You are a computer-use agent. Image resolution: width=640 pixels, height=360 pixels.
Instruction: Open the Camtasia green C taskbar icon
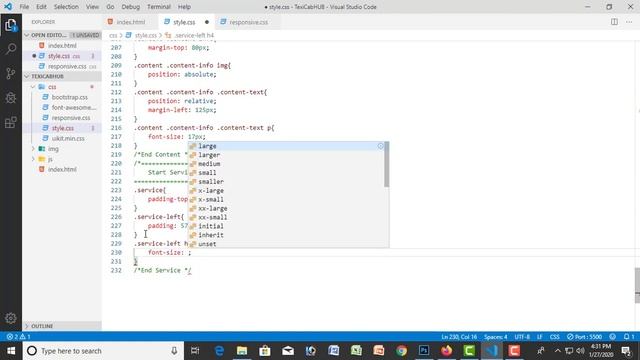(469, 351)
